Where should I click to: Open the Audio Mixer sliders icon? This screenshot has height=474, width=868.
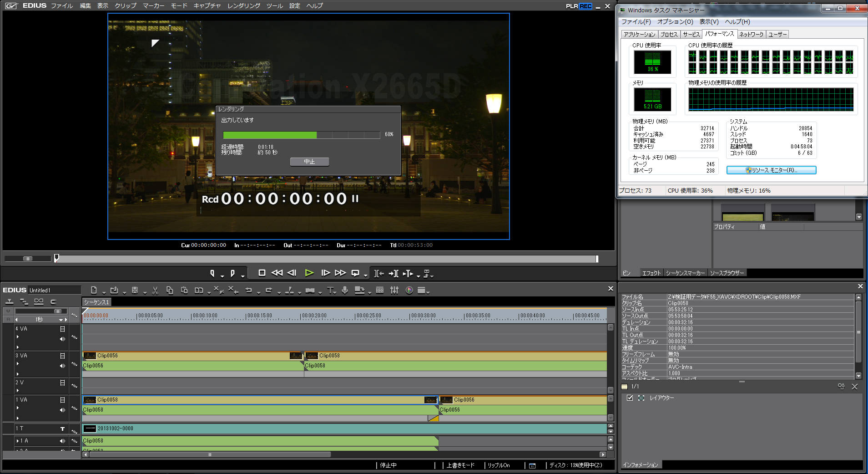[394, 290]
